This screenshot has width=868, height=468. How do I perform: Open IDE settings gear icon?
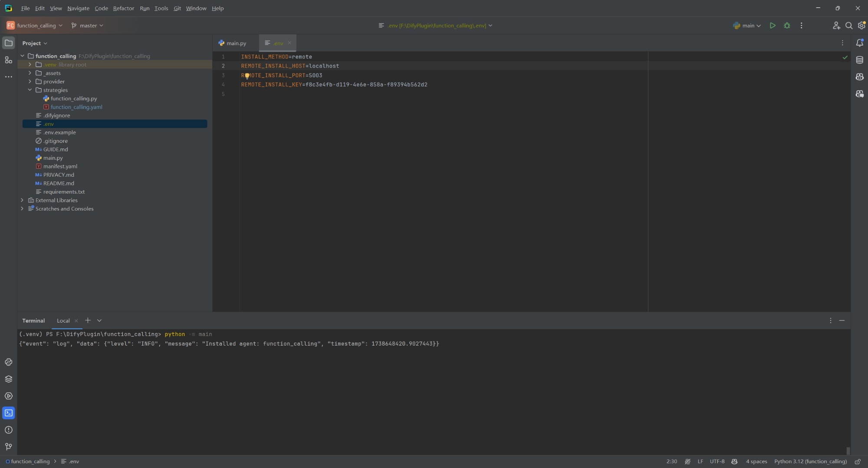tap(861, 26)
